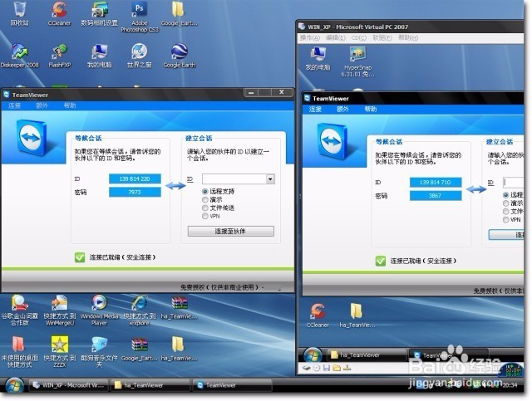Screen dimensions: 532x401
Task: Click 连接至伙伴 button in left TeamViewer
Action: 231,231
